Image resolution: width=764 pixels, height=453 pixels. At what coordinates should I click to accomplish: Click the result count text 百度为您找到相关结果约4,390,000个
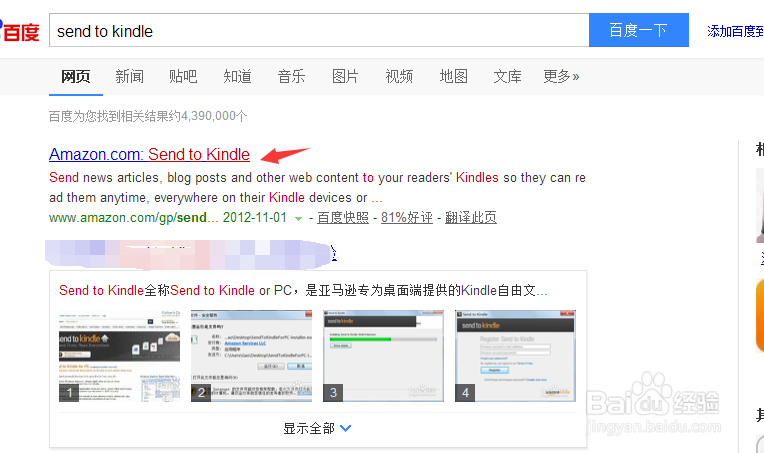[x=148, y=116]
